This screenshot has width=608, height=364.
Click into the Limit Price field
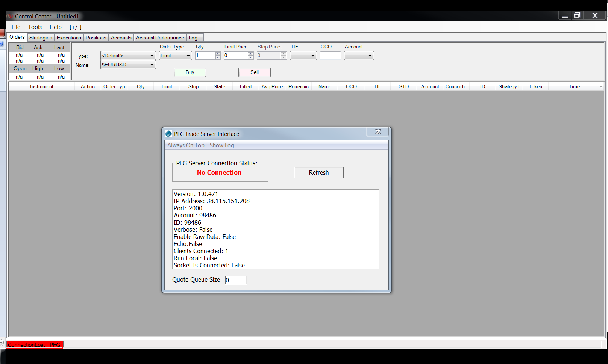pyautogui.click(x=236, y=56)
